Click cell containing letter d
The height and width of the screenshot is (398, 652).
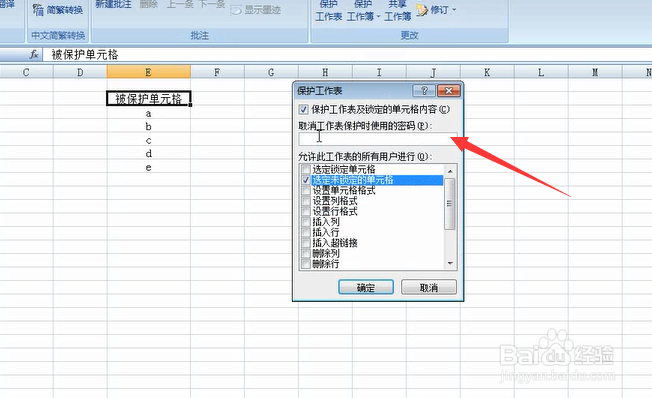coord(148,153)
